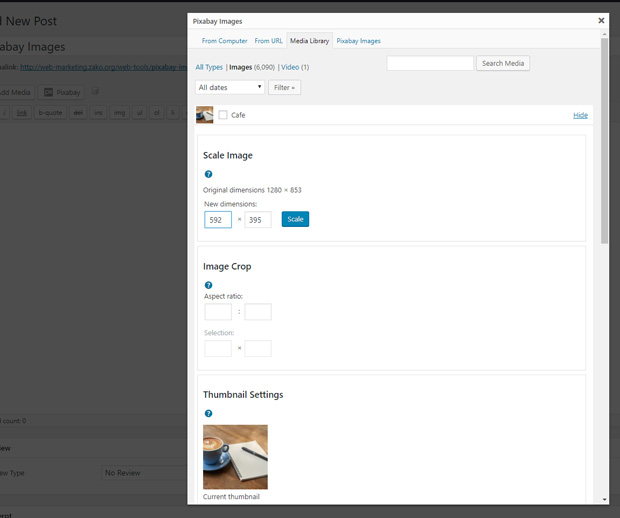Click the new height field showing 395
This screenshot has width=620, height=518.
[258, 220]
